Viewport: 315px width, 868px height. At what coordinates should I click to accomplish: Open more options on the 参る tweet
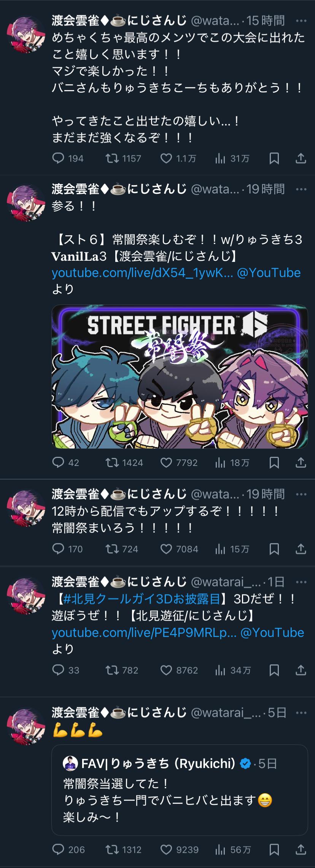[x=301, y=189]
